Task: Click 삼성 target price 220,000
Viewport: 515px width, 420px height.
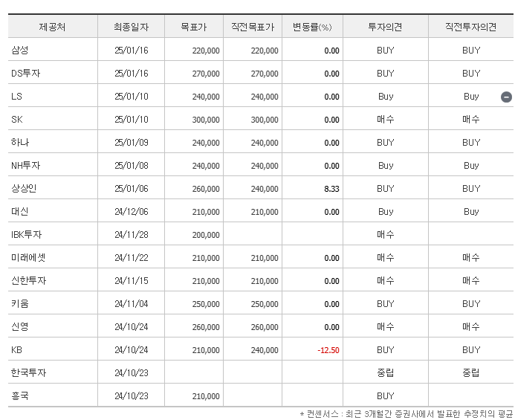Action: coord(206,51)
